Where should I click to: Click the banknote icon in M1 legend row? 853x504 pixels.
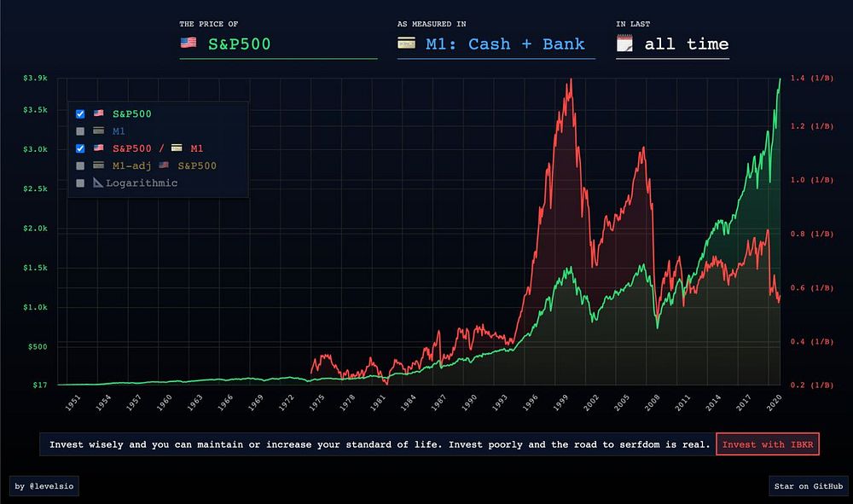click(98, 130)
